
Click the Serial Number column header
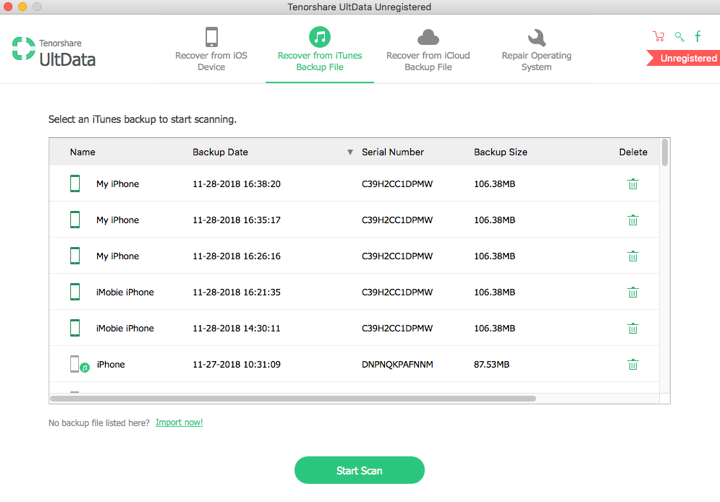pos(392,153)
